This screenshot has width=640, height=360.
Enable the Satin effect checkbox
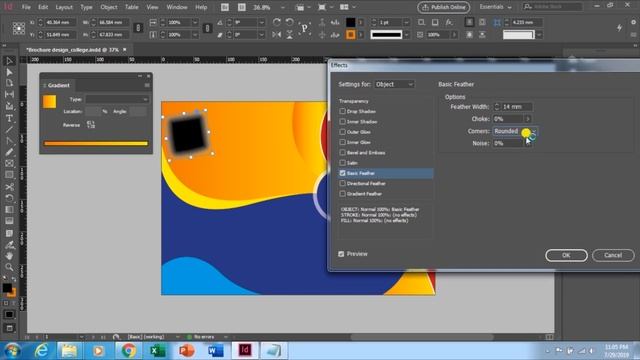pyautogui.click(x=342, y=162)
